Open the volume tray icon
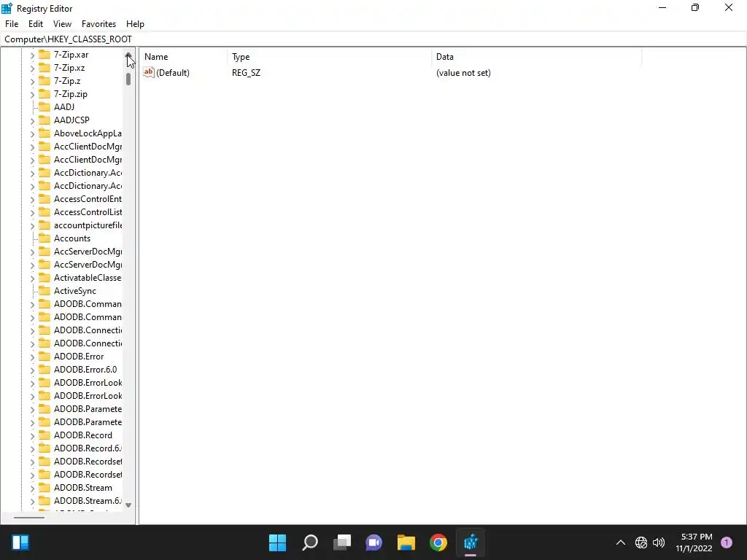747x560 pixels. [659, 542]
